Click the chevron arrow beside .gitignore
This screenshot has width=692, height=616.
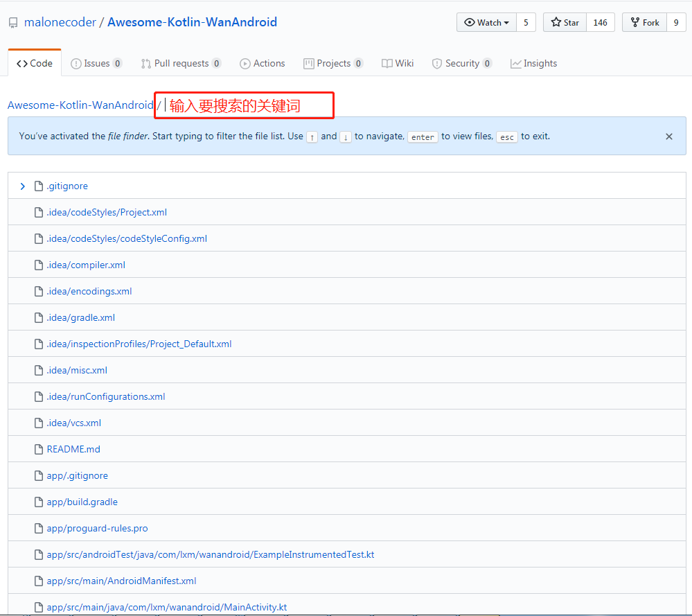click(22, 186)
